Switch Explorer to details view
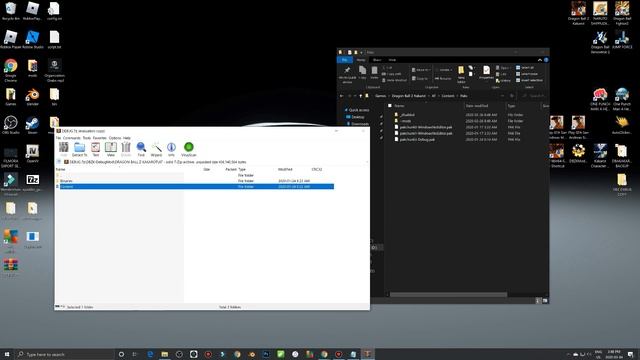 pos(538,301)
